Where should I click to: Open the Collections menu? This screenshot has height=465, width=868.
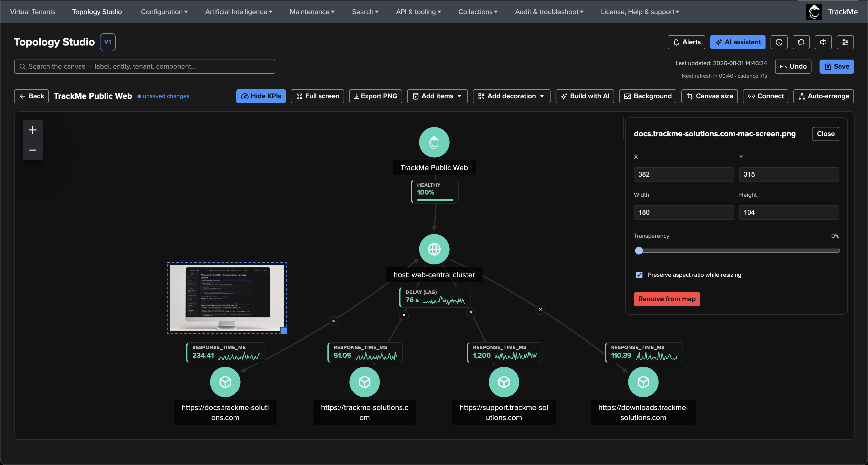pyautogui.click(x=478, y=12)
